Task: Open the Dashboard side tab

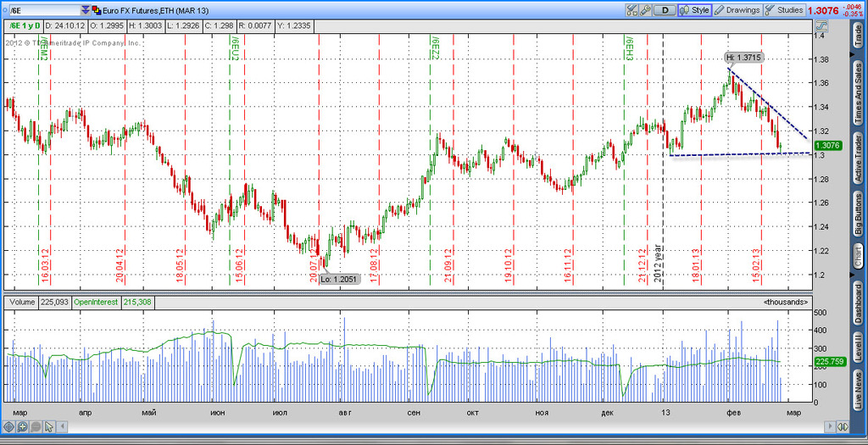Action: pos(858,305)
